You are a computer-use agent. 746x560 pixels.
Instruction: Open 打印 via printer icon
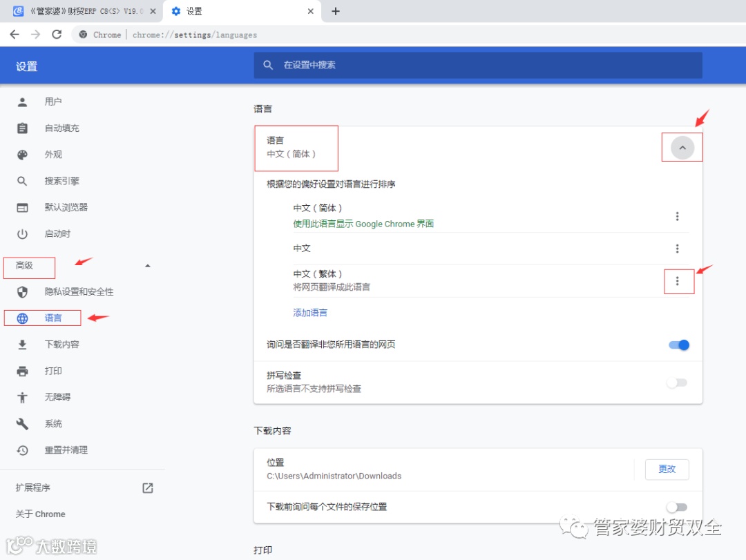tap(22, 371)
